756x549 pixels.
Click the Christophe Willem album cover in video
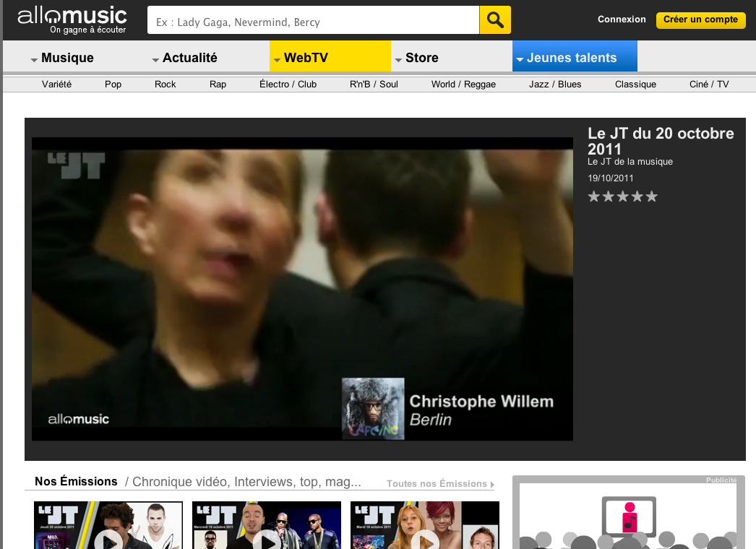pos(373,409)
